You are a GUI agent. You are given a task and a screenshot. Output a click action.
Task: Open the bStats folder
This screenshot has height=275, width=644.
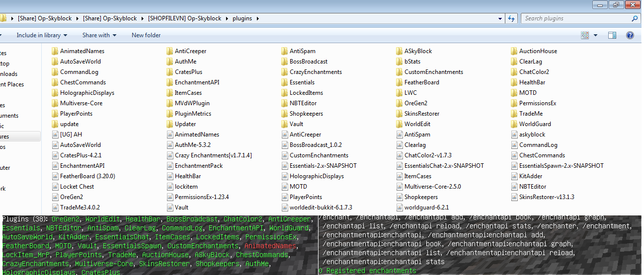408,62
